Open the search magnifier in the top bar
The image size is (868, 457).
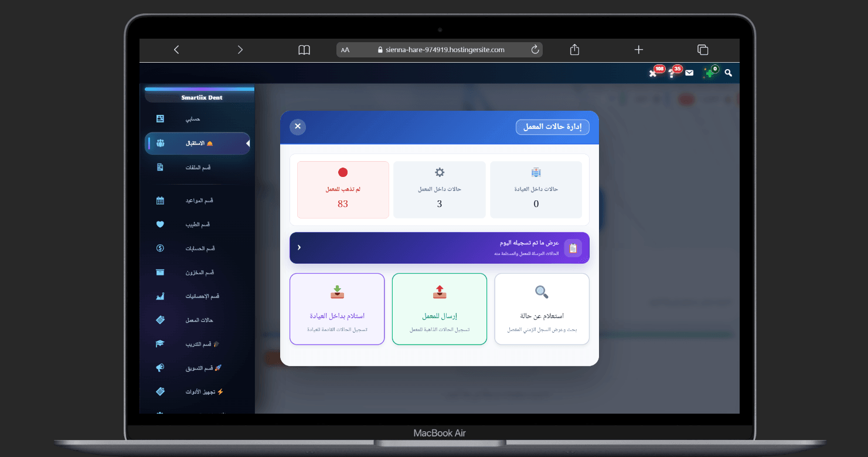(x=729, y=73)
